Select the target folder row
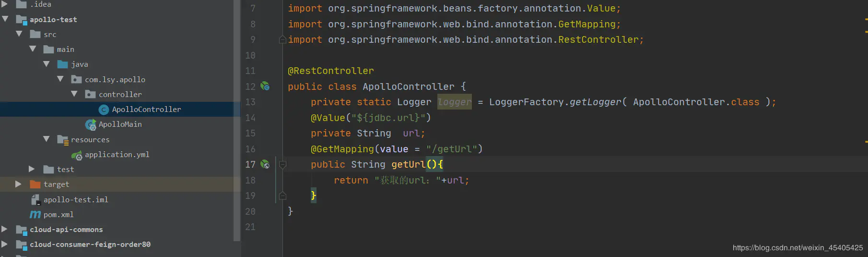The width and height of the screenshot is (868, 257). coord(120,184)
